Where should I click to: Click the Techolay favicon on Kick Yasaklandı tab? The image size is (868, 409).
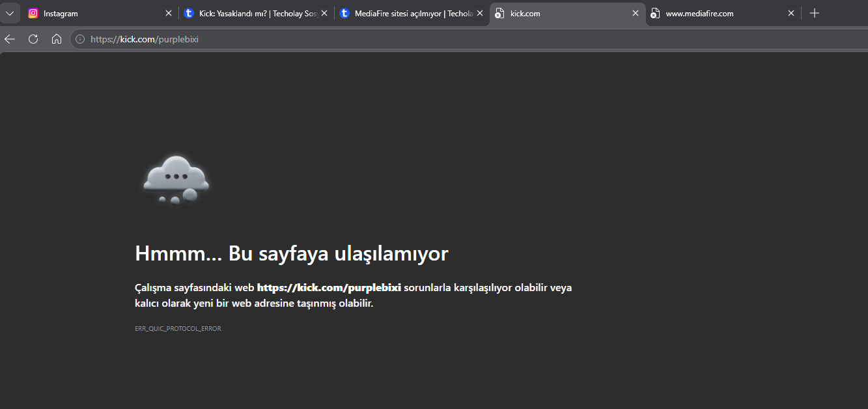[x=189, y=13]
